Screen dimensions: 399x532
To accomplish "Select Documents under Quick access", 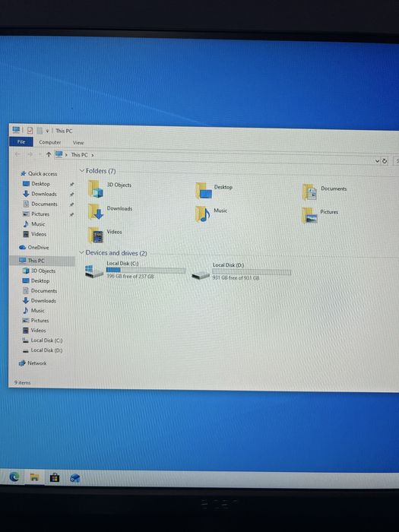I will [44, 204].
